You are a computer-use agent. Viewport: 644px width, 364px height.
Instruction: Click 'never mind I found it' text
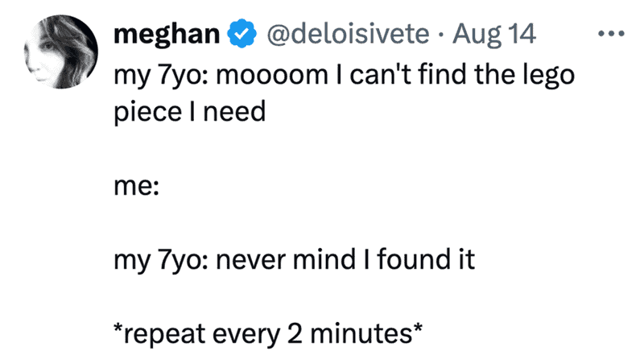[x=345, y=260]
